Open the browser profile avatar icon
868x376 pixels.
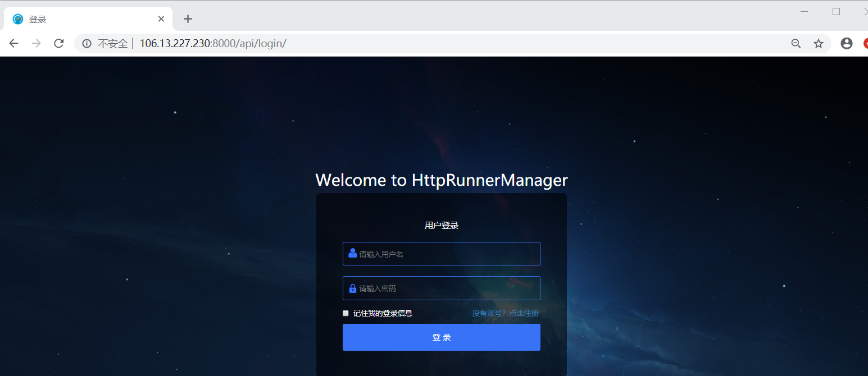click(846, 43)
